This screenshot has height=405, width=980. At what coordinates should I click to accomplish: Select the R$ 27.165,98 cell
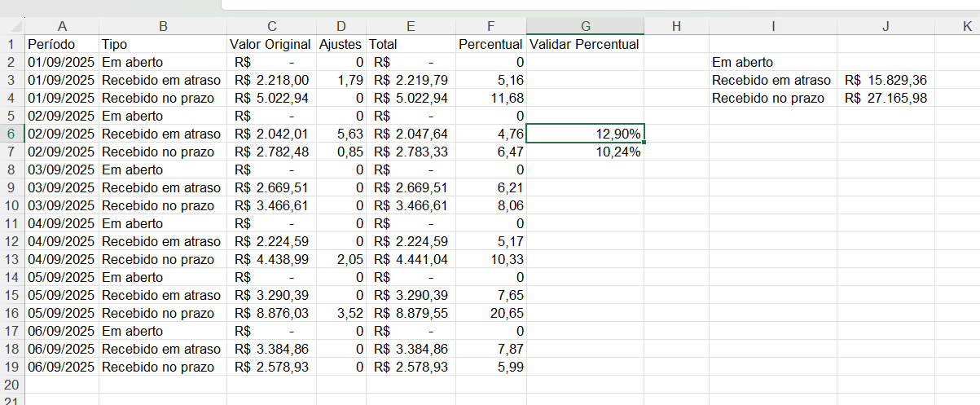click(x=886, y=98)
